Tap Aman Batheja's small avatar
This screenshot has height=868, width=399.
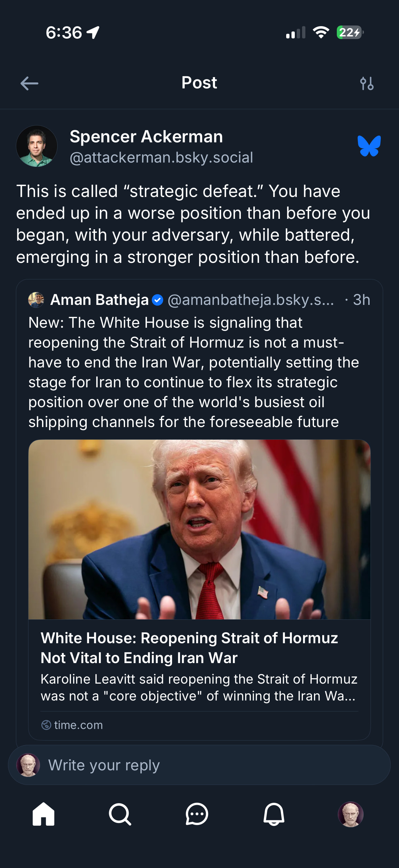pyautogui.click(x=36, y=300)
